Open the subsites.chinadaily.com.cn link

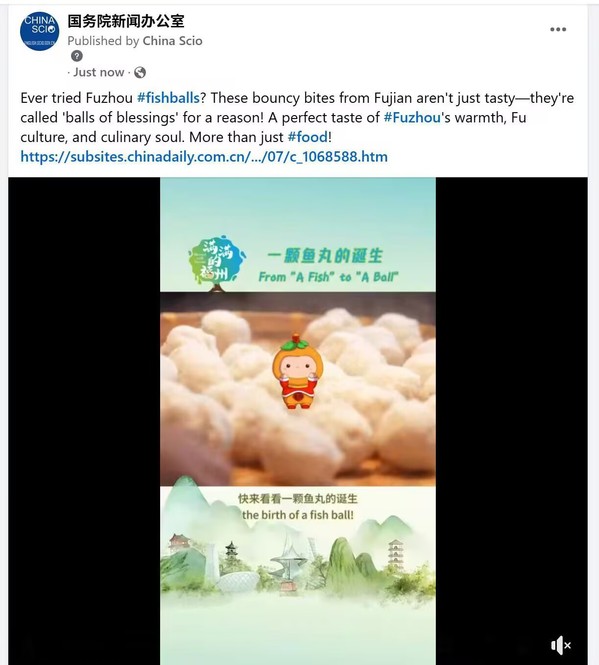pyautogui.click(x=204, y=157)
